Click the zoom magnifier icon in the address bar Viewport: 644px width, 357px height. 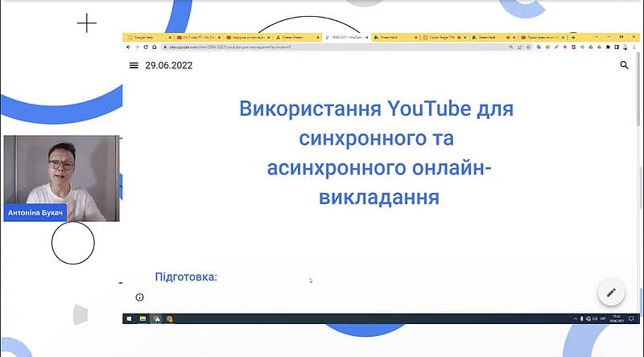pos(511,47)
